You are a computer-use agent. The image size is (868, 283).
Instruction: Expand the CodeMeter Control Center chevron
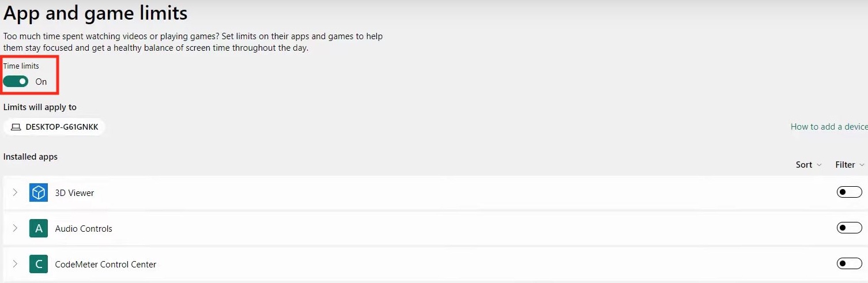point(15,264)
